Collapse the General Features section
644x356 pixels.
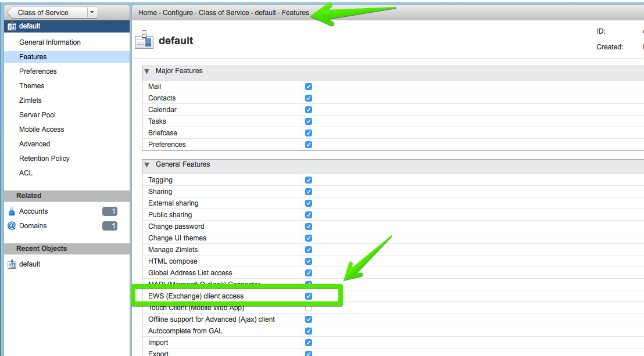point(147,165)
